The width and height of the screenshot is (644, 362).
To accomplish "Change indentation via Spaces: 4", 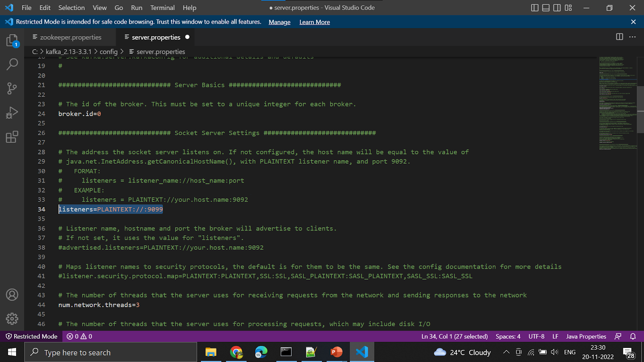I will tap(508, 336).
